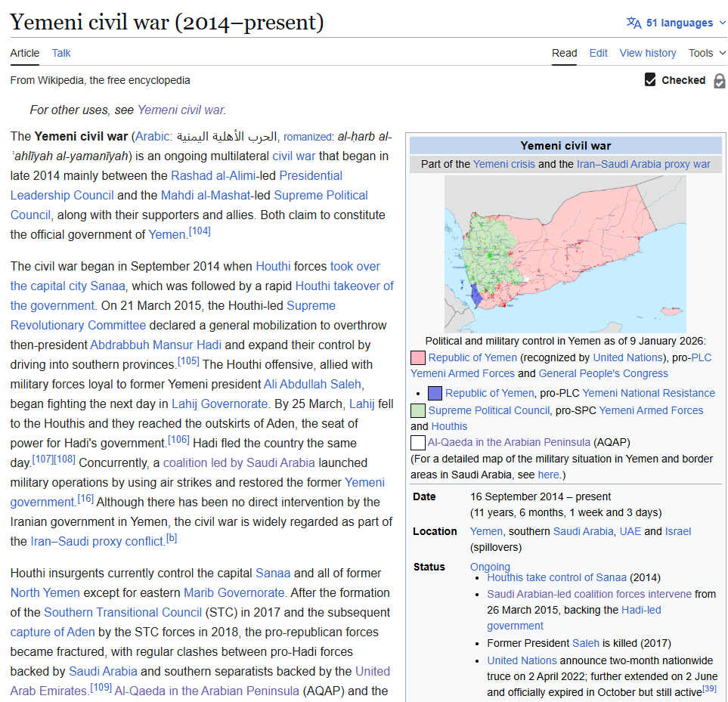Open the Yemeni crisis infobox link
This screenshot has height=702, width=728.
(503, 164)
